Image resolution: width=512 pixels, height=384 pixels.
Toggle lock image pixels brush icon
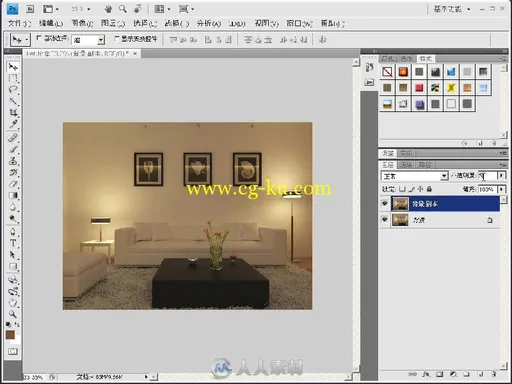(x=412, y=189)
